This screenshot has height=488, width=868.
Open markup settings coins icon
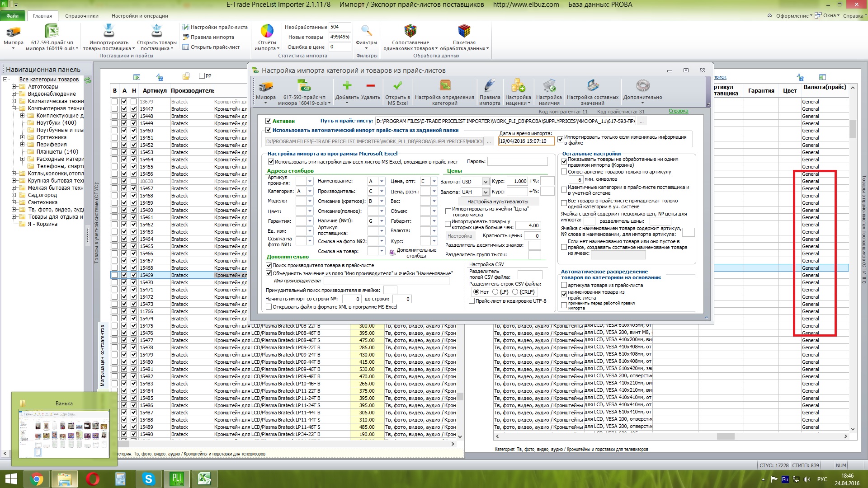[518, 85]
